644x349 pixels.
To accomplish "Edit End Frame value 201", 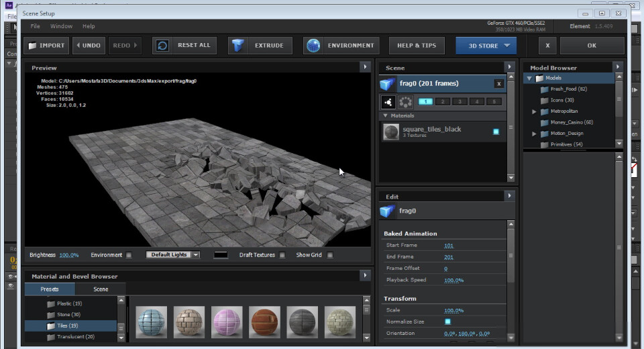I will [x=449, y=257].
